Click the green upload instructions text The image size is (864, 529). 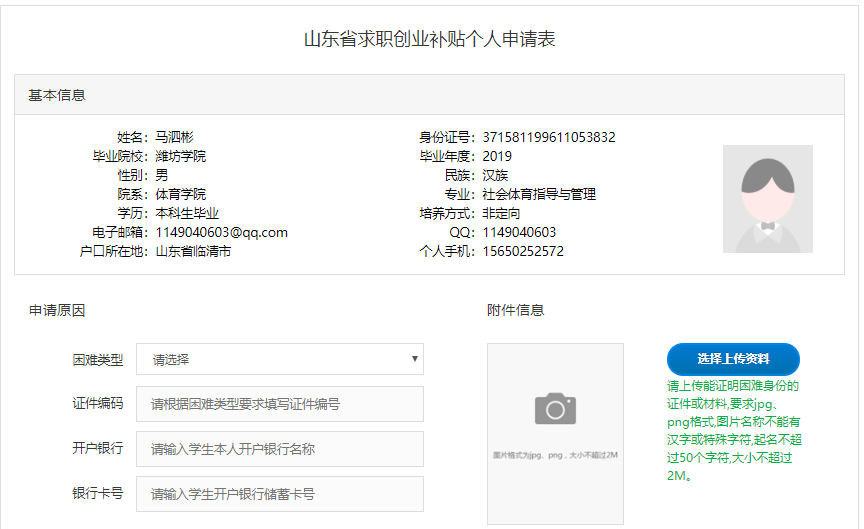point(733,430)
